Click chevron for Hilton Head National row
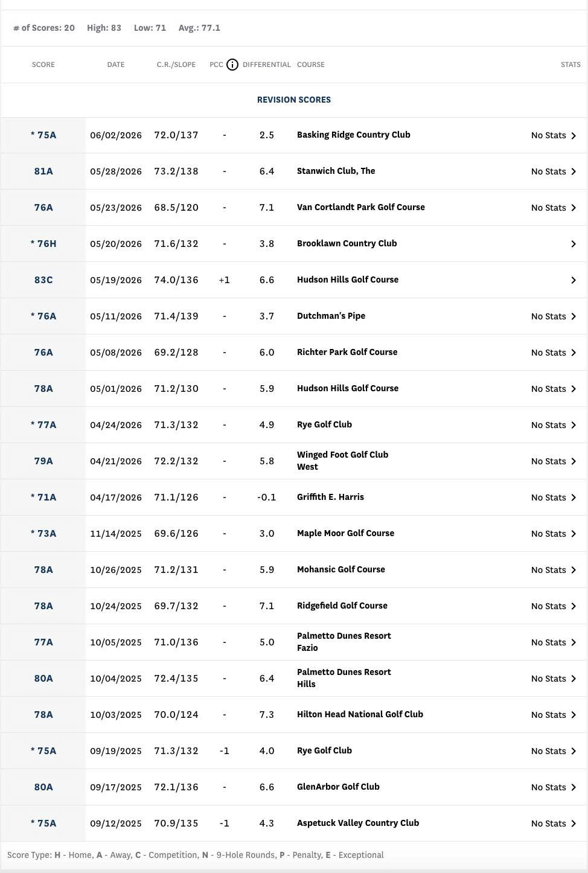This screenshot has width=588, height=873. pos(574,715)
